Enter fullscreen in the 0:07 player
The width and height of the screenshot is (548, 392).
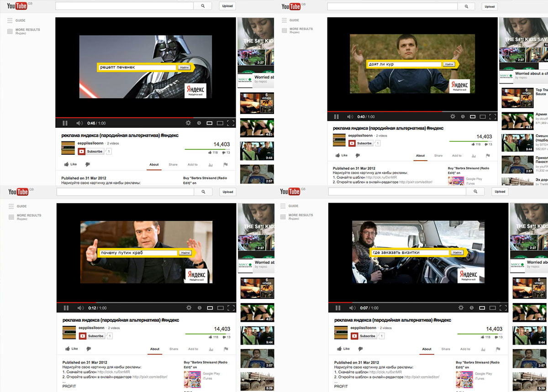[503, 308]
